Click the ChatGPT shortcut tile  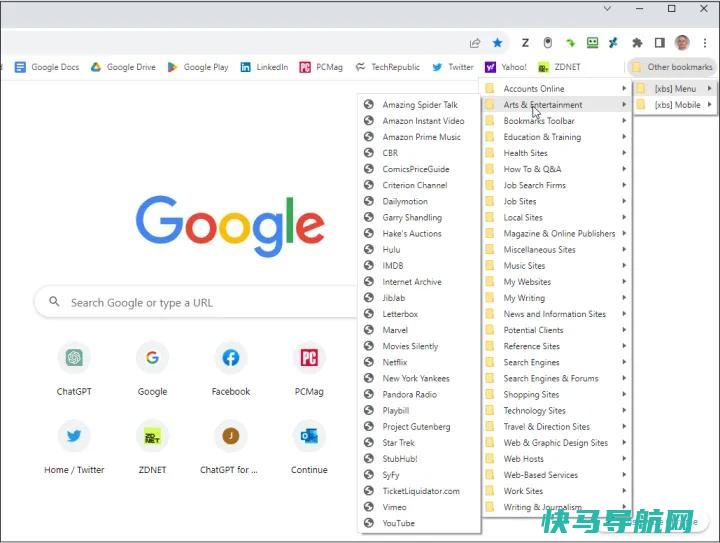[x=74, y=369]
